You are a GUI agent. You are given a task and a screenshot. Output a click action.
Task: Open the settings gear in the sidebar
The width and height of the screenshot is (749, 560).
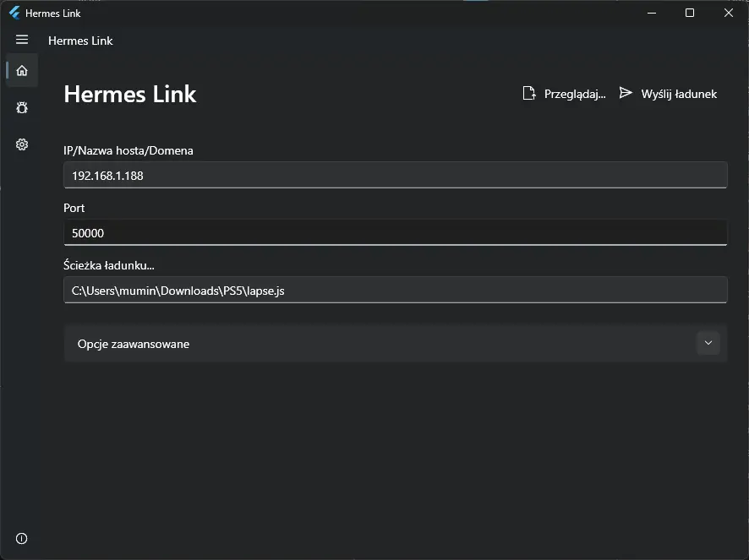(22, 144)
